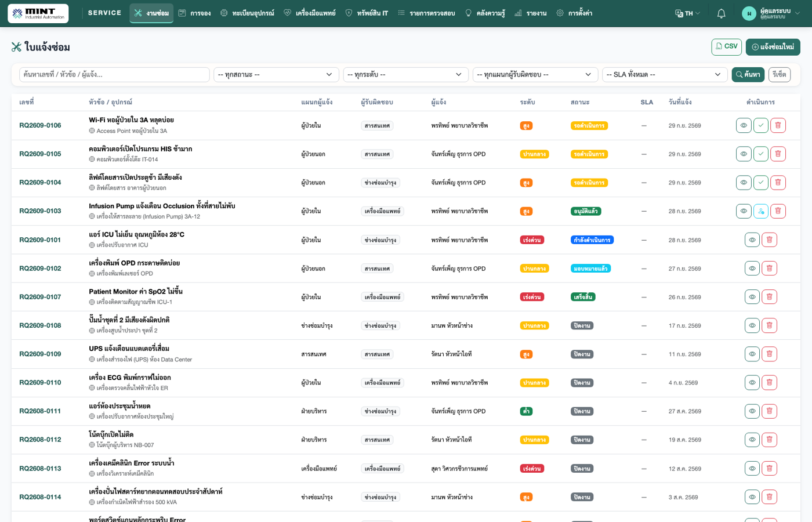
Task: Delete request RQ2609-0106 with trash icon
Action: point(778,125)
